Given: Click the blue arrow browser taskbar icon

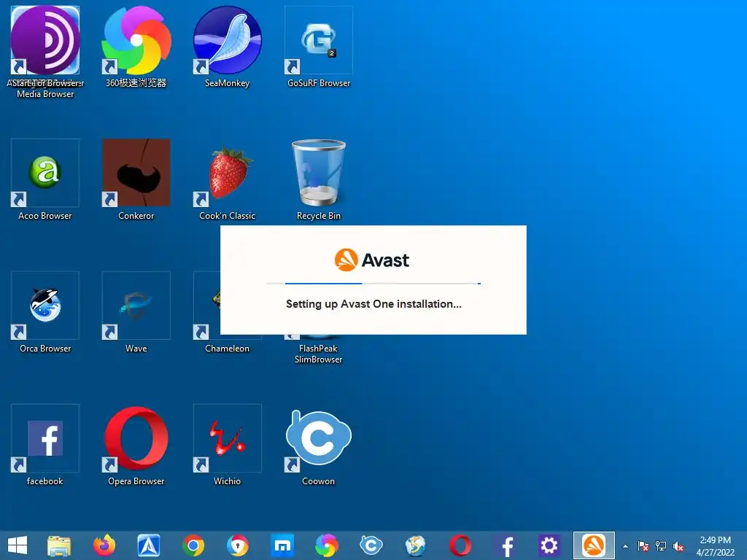Looking at the screenshot, I should click(149, 545).
